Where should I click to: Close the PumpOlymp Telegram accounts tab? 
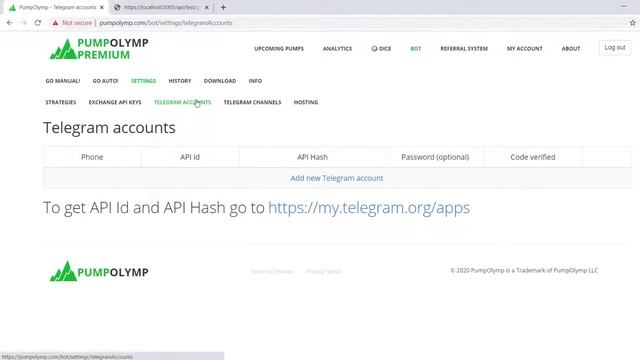coord(102,7)
